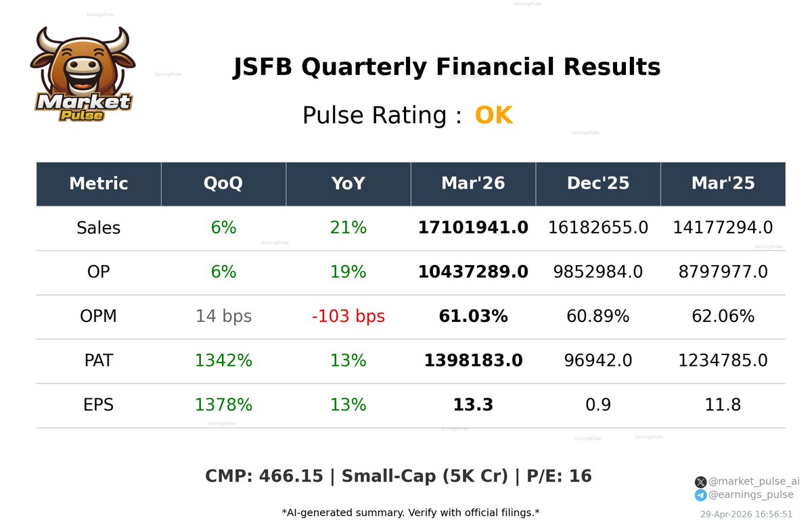Click the Telegram icon

(700, 495)
